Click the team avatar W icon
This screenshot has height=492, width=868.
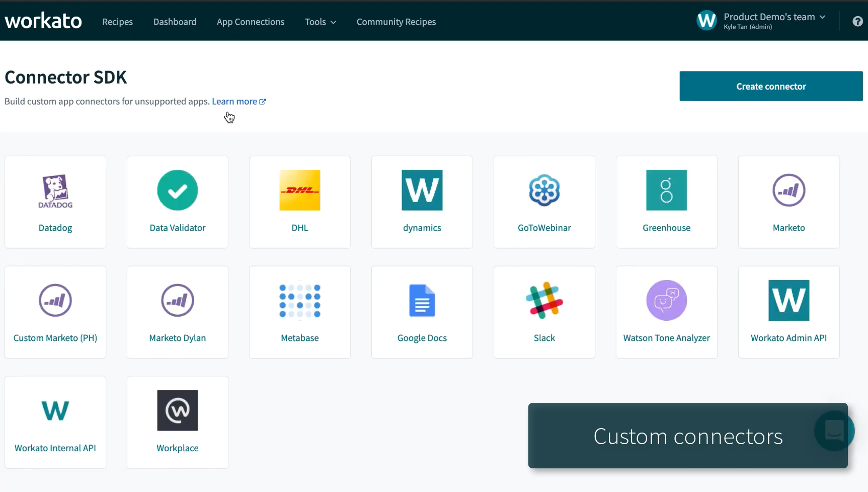pos(706,21)
